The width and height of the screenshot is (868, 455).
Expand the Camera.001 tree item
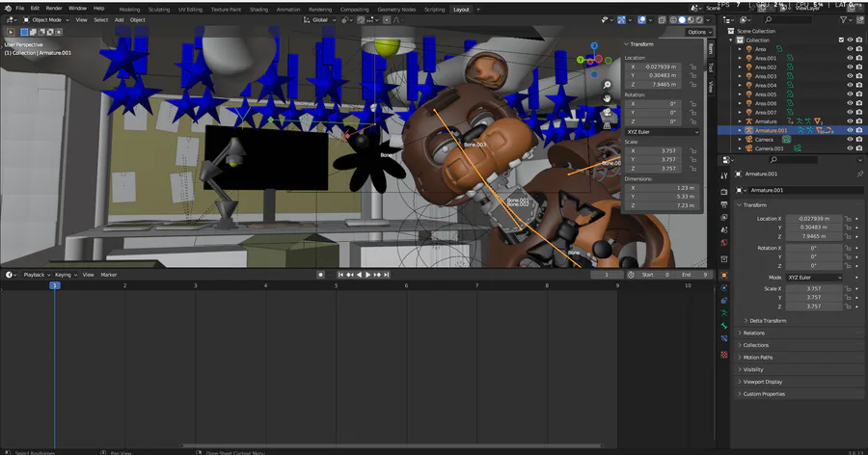(x=740, y=148)
